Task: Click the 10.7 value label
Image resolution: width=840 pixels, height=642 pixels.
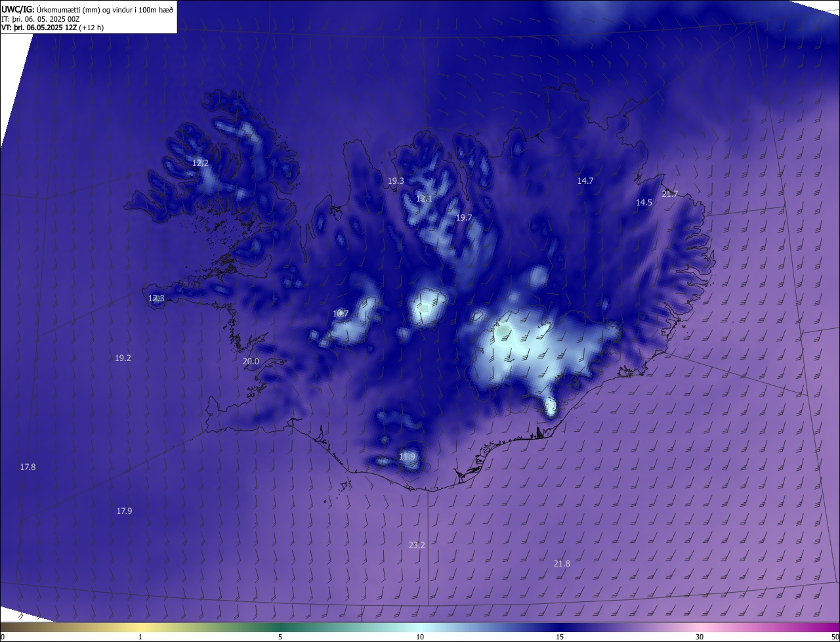Action: coord(340,314)
